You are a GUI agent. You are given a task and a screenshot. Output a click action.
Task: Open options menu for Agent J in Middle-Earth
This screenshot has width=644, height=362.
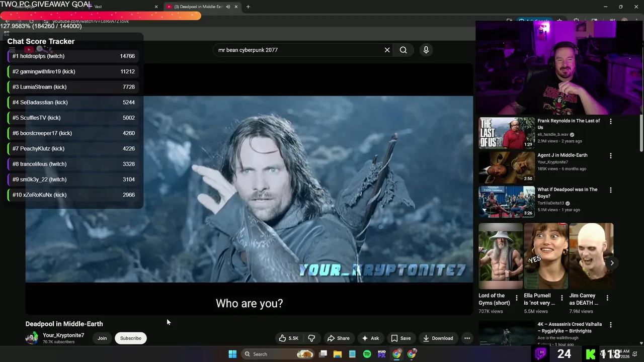point(611,156)
